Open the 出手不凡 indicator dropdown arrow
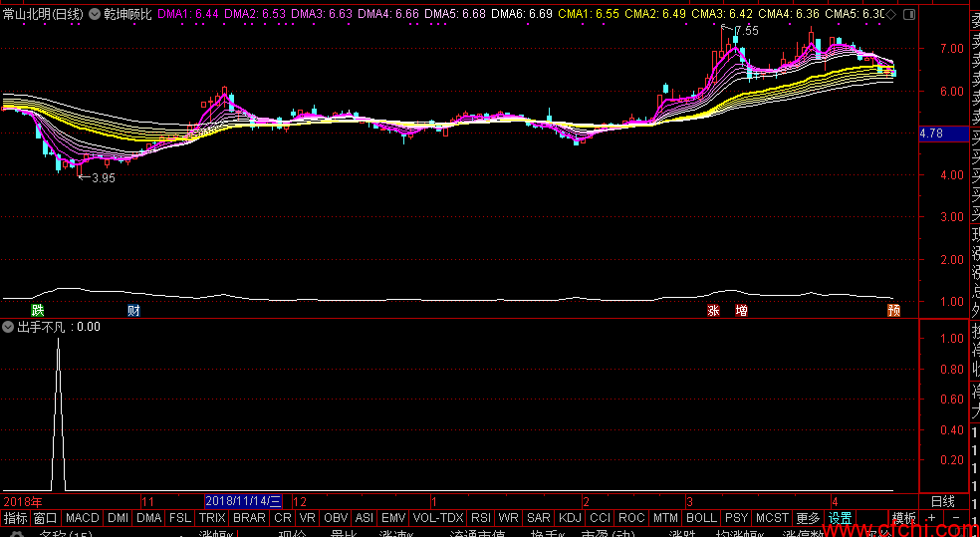 [x=8, y=327]
